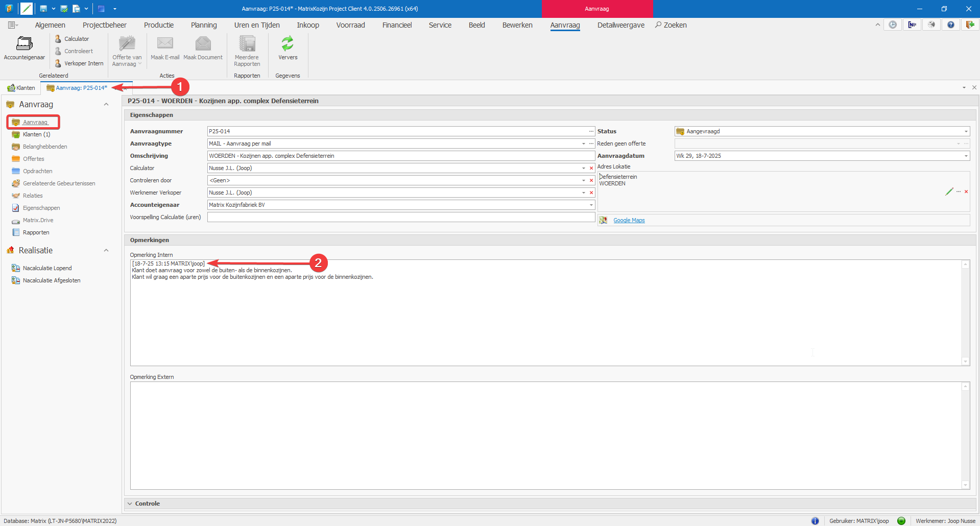Click the Maak Document icon

(x=203, y=43)
